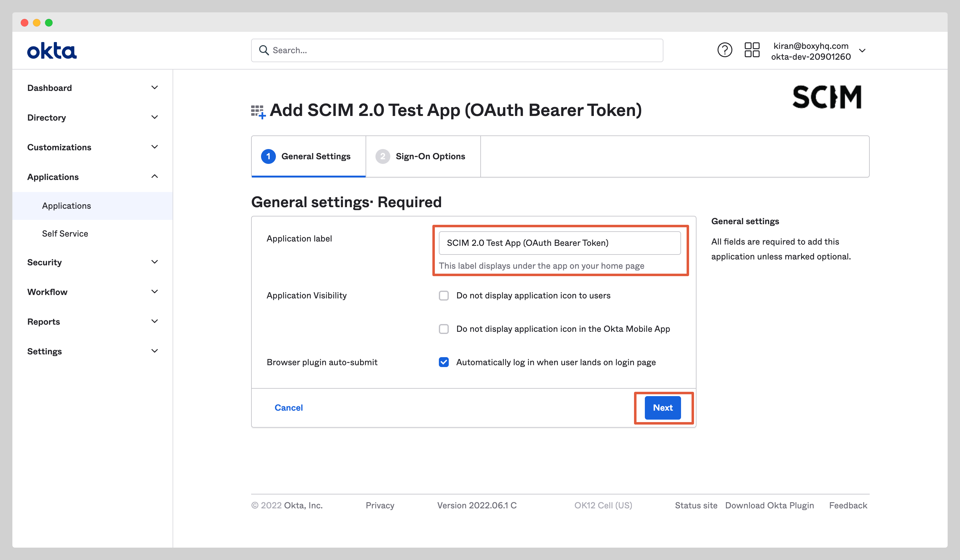Viewport: 960px width, 560px height.
Task: Check hide icon in Okta Mobile App
Action: 444,329
